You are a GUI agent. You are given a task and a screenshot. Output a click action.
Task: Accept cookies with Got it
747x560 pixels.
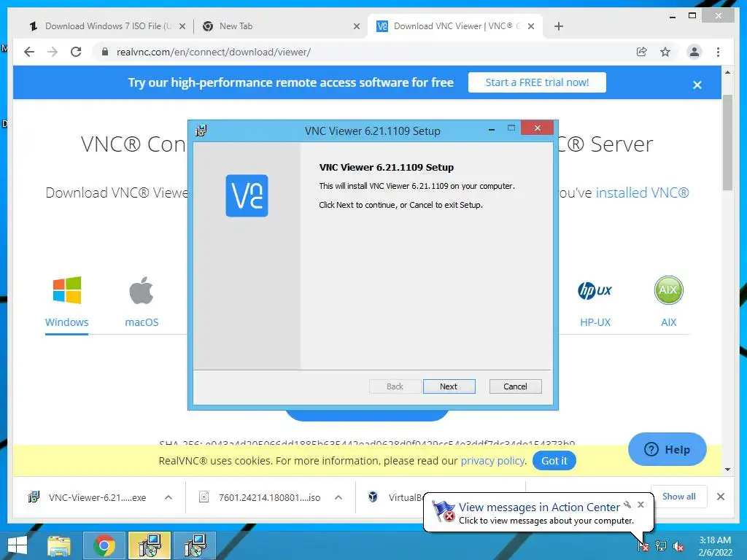pos(554,461)
